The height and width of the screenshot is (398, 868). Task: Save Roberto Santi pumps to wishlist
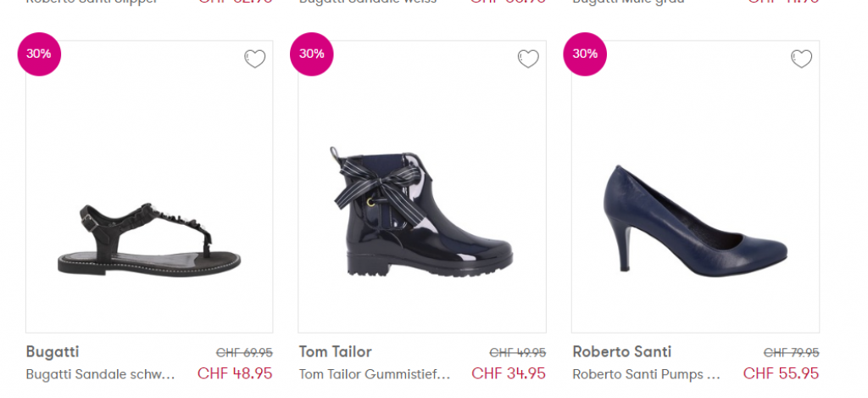[801, 59]
